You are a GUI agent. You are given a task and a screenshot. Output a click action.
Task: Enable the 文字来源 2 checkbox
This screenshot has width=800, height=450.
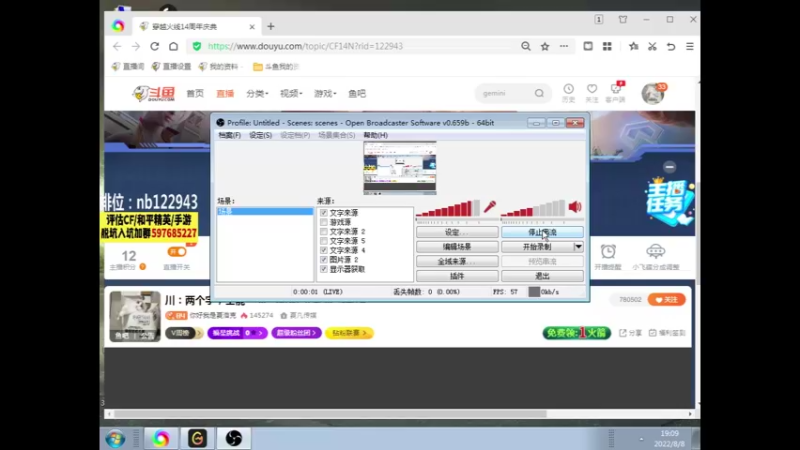(324, 232)
